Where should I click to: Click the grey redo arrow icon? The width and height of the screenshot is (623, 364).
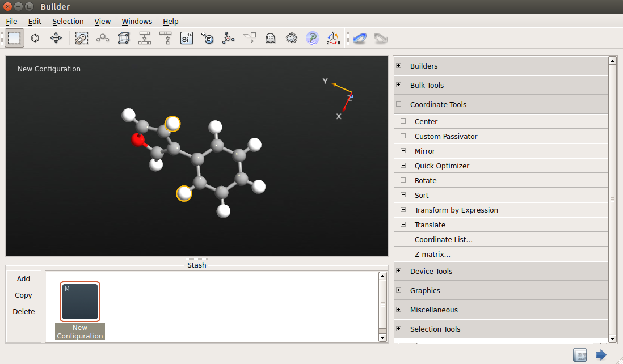(x=381, y=38)
